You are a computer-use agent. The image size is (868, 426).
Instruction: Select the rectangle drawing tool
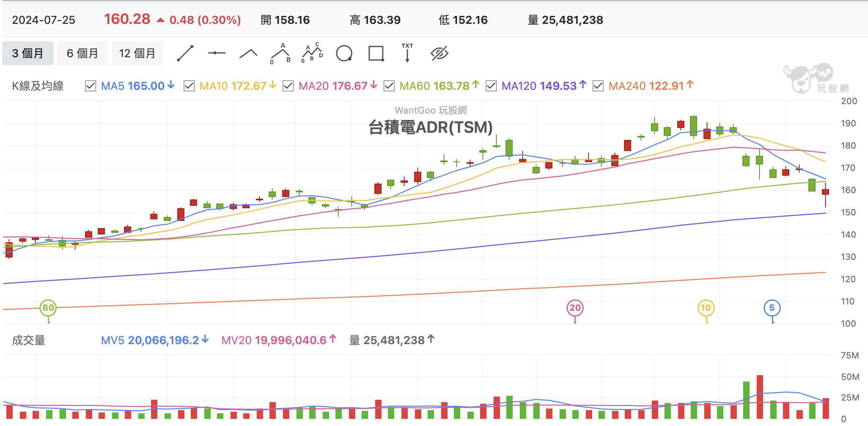pyautogui.click(x=376, y=53)
